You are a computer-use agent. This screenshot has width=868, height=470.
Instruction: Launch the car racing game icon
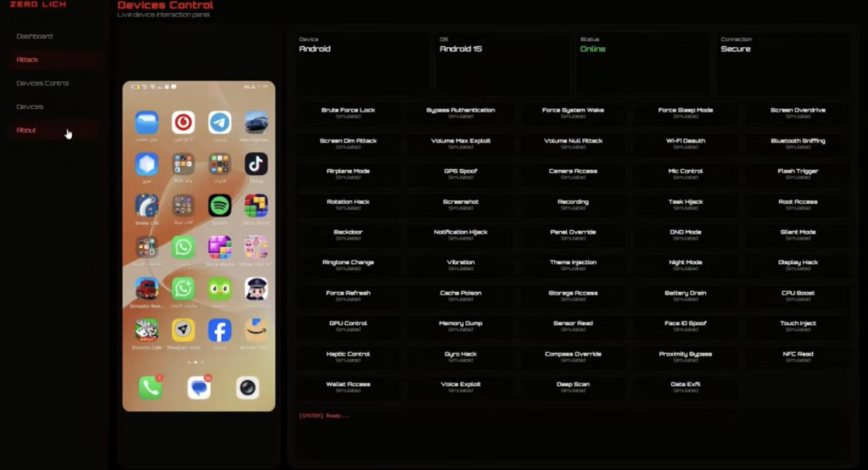tap(256, 122)
